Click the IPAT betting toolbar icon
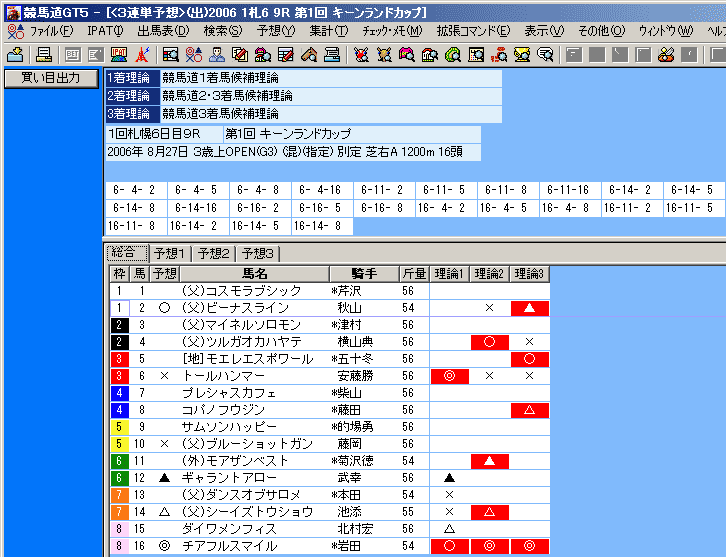The width and height of the screenshot is (726, 557). (x=118, y=54)
